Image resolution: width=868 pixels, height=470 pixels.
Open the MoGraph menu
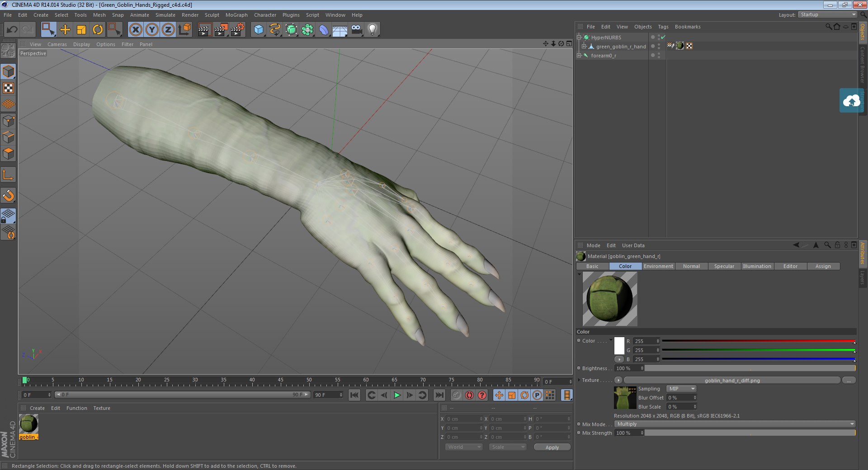236,15
